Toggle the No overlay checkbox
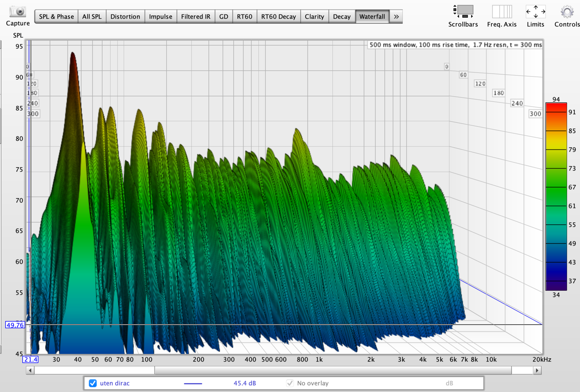The image size is (580, 392). 290,383
